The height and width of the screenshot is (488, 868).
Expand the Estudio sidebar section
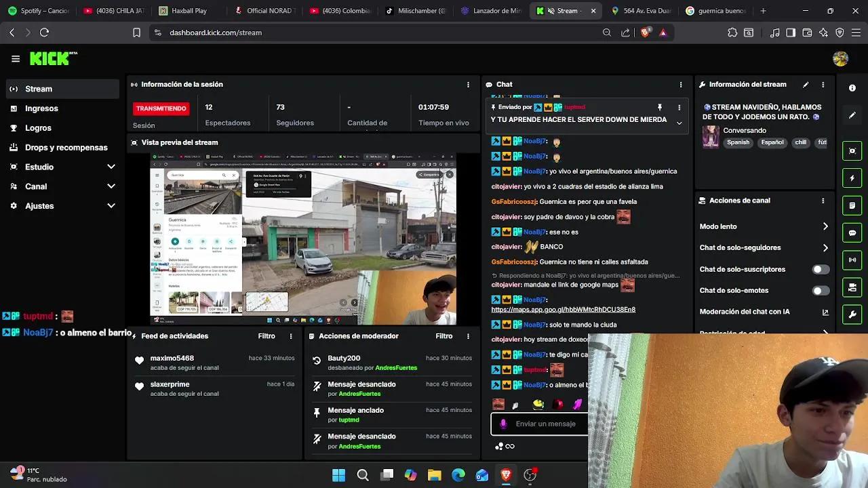click(62, 167)
